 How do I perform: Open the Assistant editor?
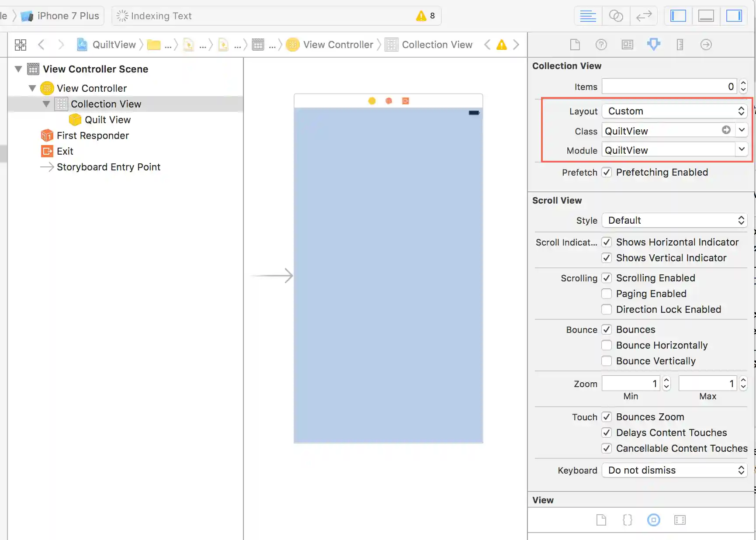(616, 16)
